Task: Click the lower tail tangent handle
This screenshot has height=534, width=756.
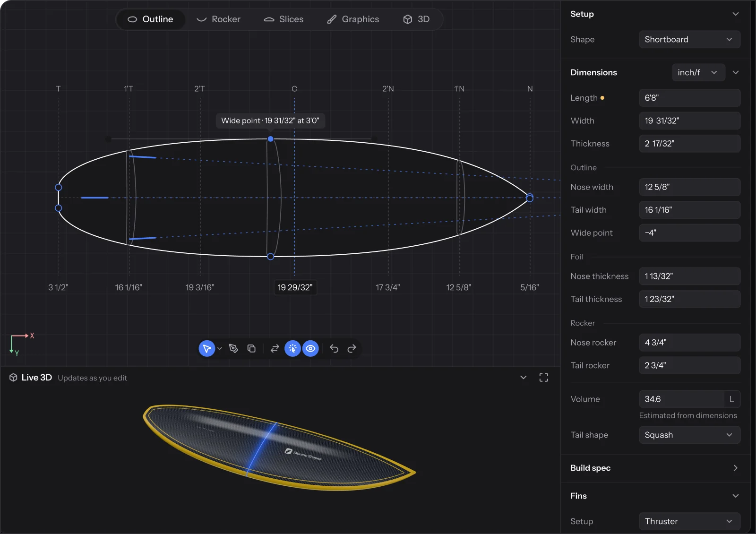Action: click(x=143, y=238)
